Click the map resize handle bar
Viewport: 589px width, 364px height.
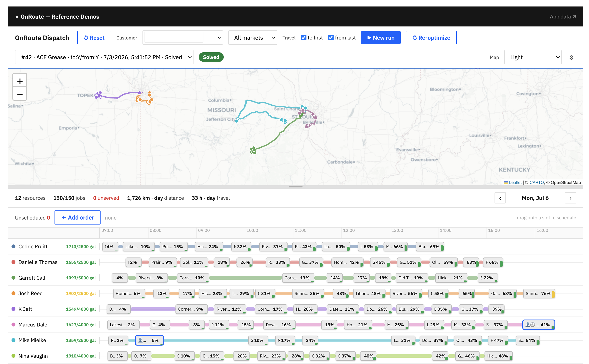pyautogui.click(x=295, y=187)
